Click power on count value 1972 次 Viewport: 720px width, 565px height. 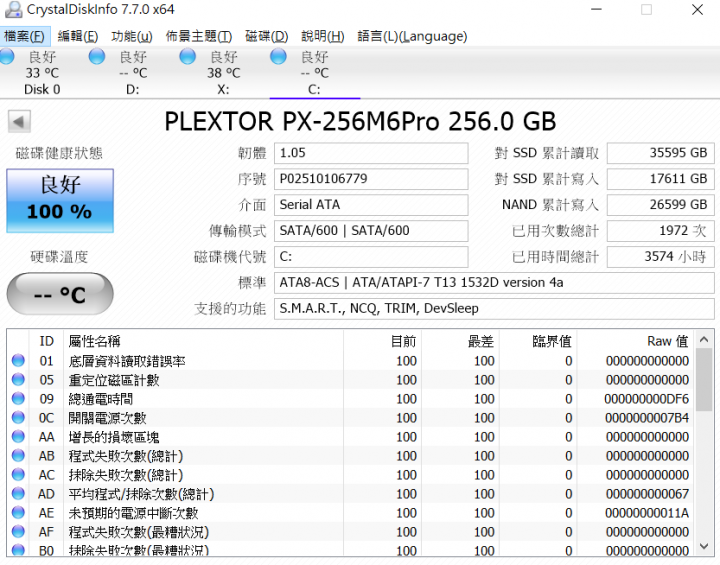point(661,231)
